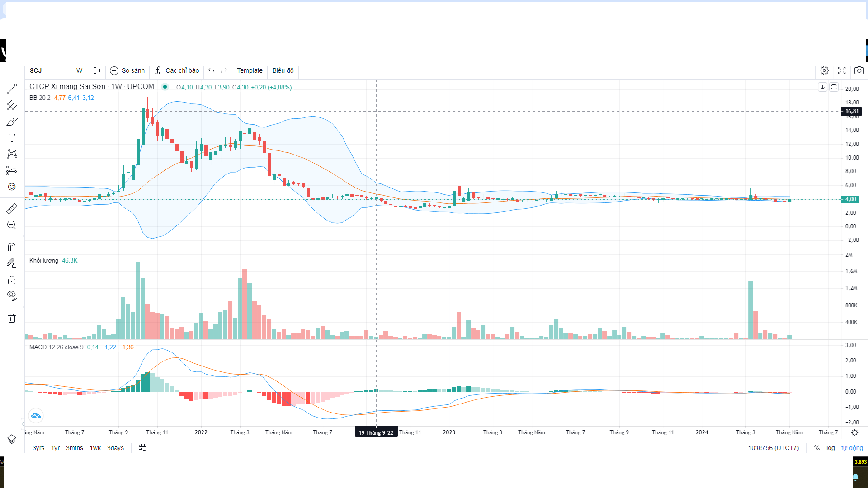Image resolution: width=868 pixels, height=488 pixels.
Task: Click the CTCP Xi măng Sài Sơn title
Action: [x=67, y=86]
